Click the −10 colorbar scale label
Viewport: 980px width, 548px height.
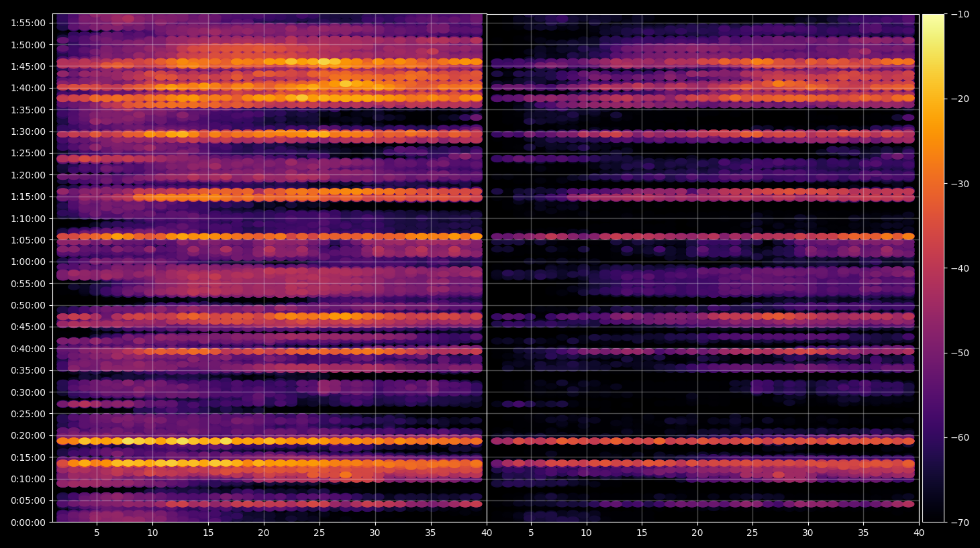pos(960,14)
